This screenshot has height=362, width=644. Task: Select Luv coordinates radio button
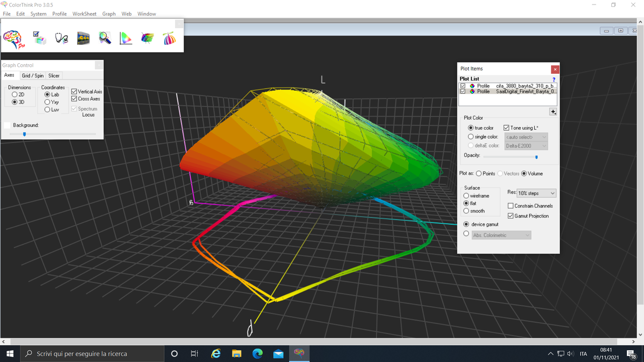[47, 110]
